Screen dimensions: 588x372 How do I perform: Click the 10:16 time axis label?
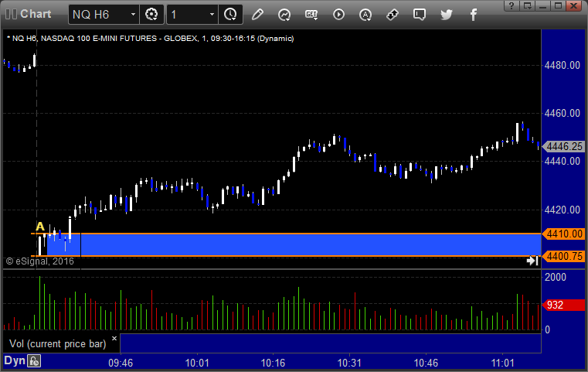click(x=273, y=363)
